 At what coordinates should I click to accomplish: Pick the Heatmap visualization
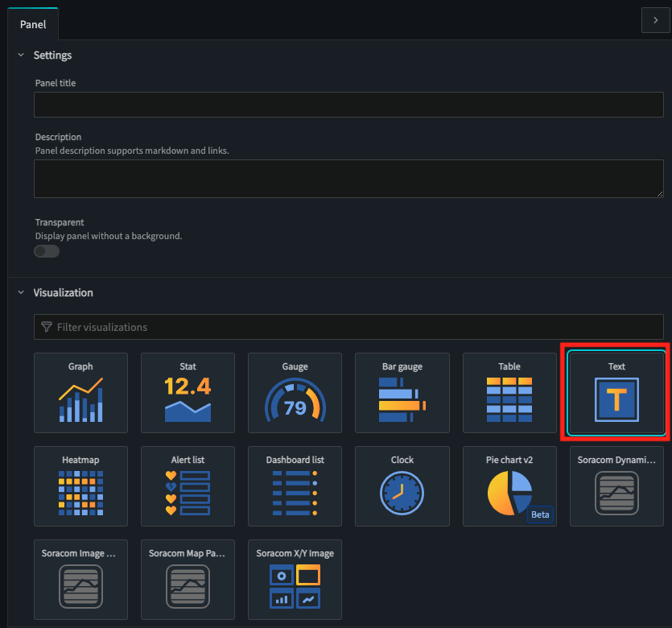[x=80, y=486]
